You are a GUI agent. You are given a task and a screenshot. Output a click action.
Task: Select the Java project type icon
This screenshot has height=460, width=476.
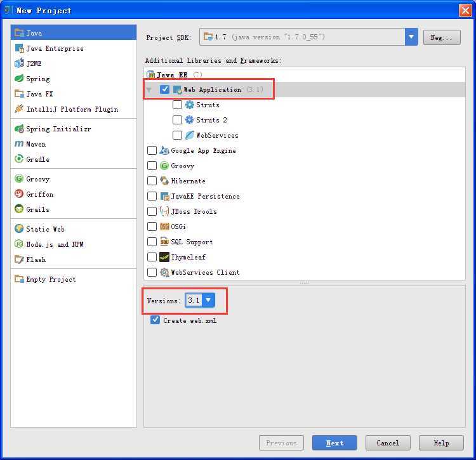click(19, 33)
